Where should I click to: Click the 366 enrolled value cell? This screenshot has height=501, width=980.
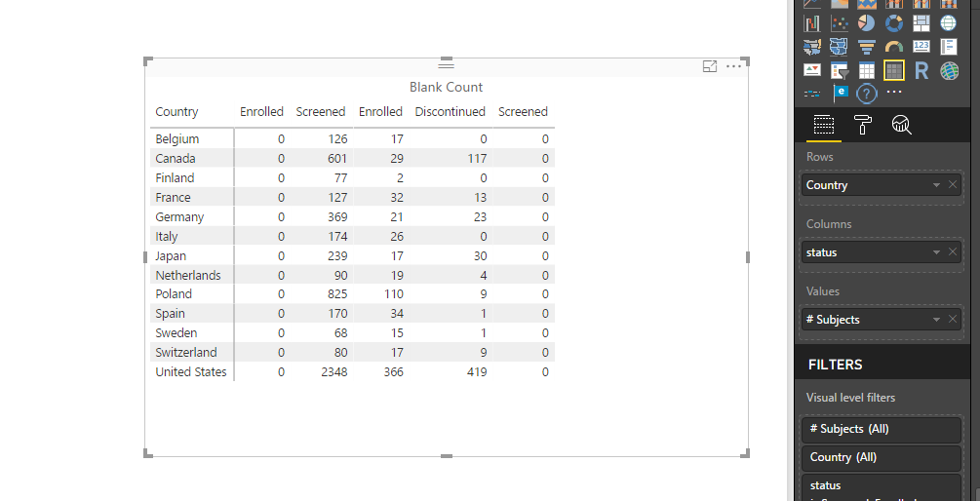[393, 372]
